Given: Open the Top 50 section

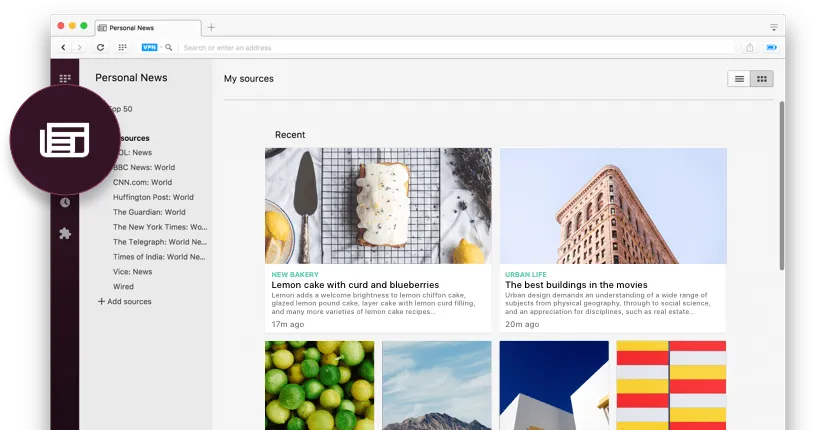Looking at the screenshot, I should point(120,109).
